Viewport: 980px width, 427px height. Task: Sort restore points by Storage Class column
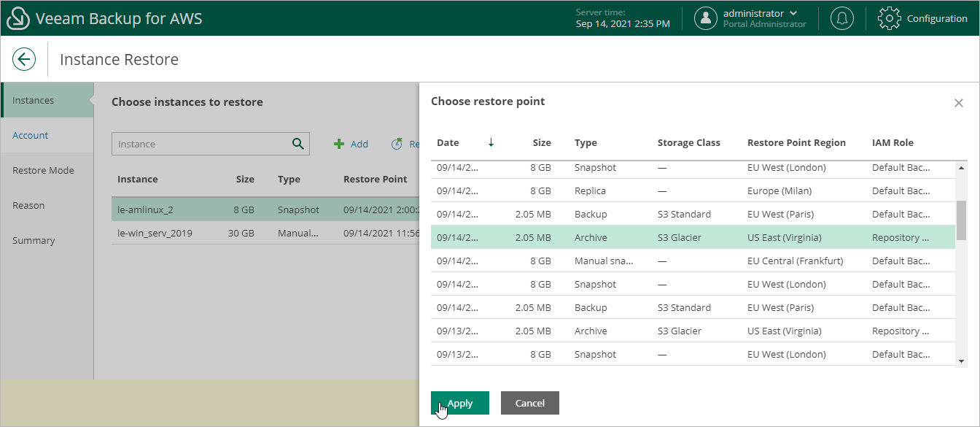[688, 142]
